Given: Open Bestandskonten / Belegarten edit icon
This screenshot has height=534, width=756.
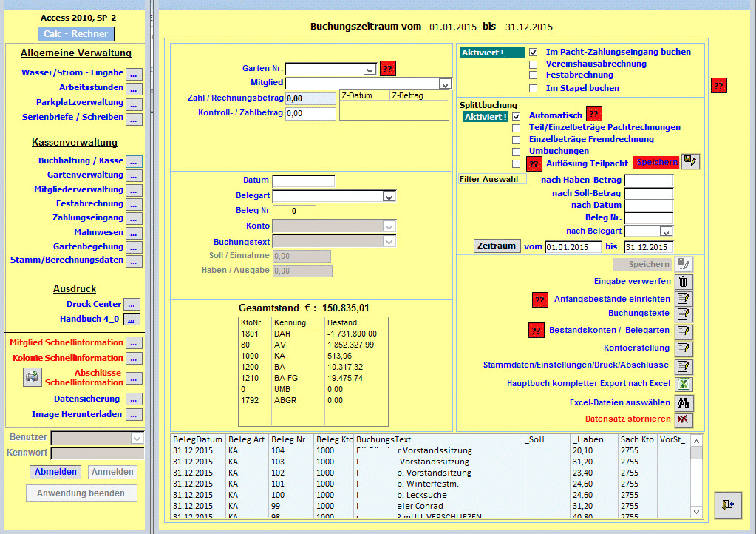Looking at the screenshot, I should click(x=683, y=331).
